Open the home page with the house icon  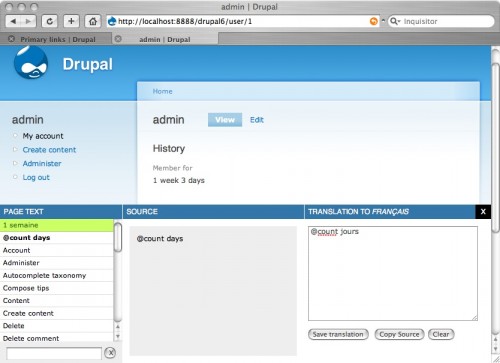point(93,21)
